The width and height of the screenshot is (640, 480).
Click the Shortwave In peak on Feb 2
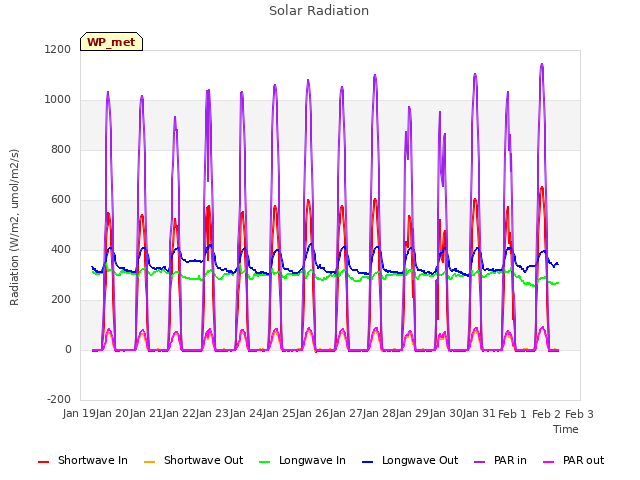[542, 187]
